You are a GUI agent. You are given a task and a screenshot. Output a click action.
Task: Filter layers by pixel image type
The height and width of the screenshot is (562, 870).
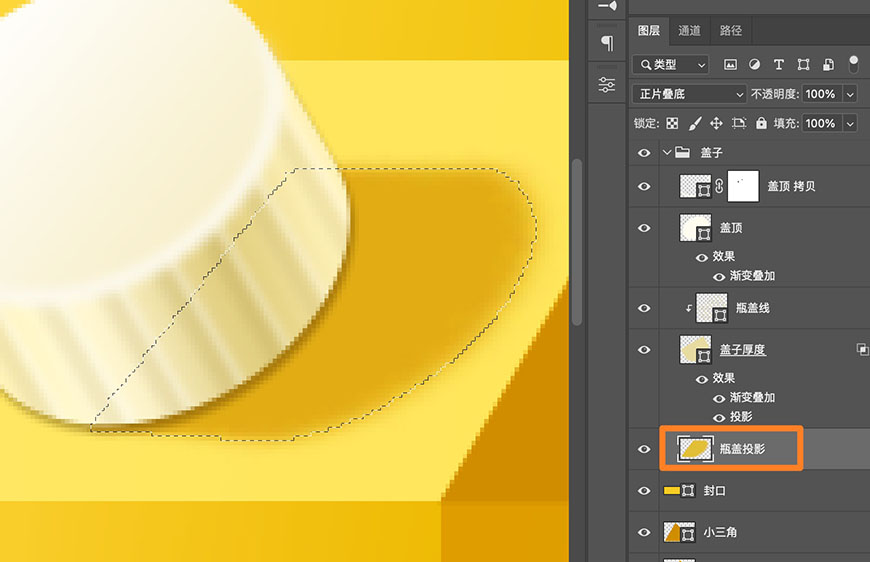point(730,65)
